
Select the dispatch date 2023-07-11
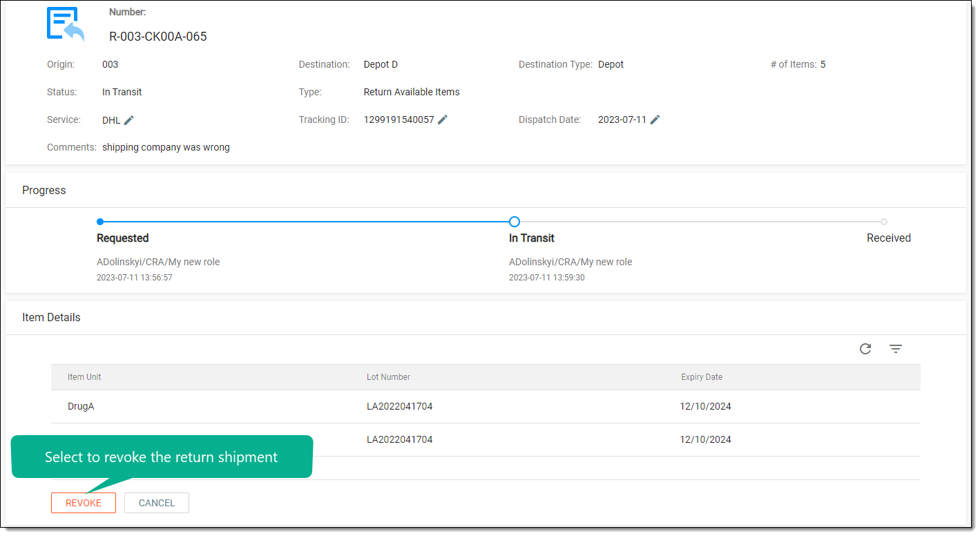point(622,119)
